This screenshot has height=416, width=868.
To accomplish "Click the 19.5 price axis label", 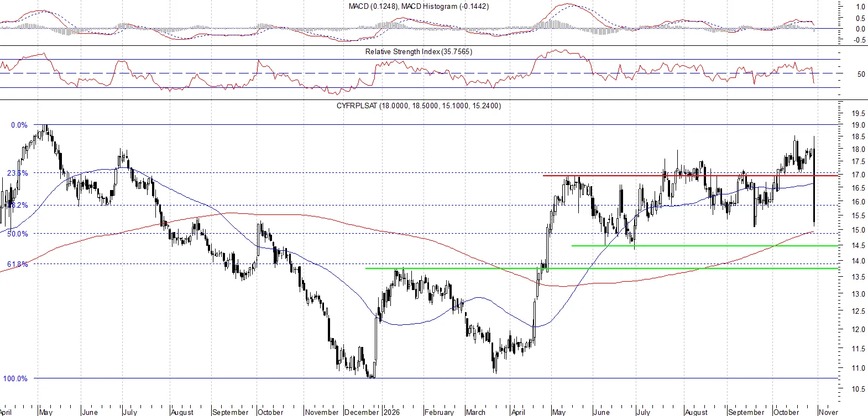I will [x=858, y=114].
